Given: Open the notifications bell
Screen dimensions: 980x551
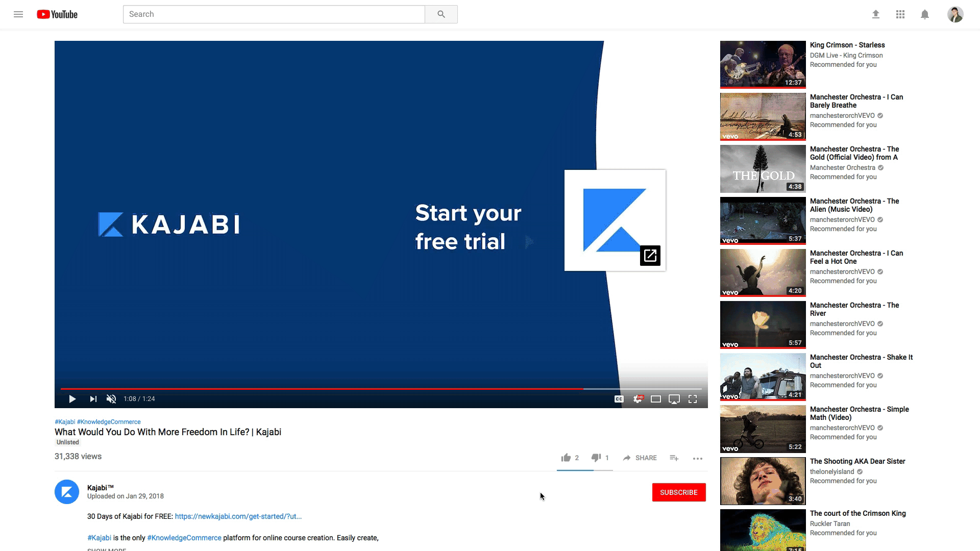Looking at the screenshot, I should (x=925, y=14).
